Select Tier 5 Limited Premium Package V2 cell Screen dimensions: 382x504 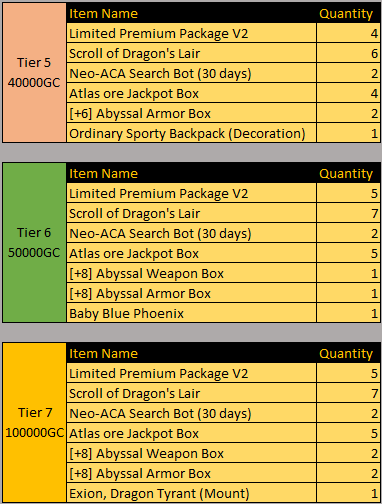coord(191,33)
